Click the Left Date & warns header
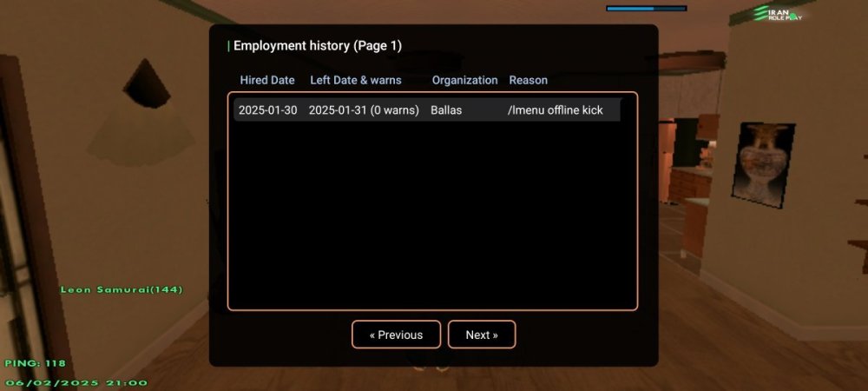Viewport: 868px width, 391px height. click(355, 80)
